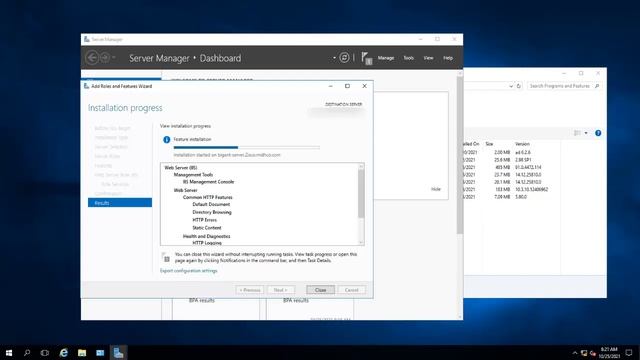Switch to Server Manager taskbar icon
The height and width of the screenshot is (360, 640).
point(118,353)
